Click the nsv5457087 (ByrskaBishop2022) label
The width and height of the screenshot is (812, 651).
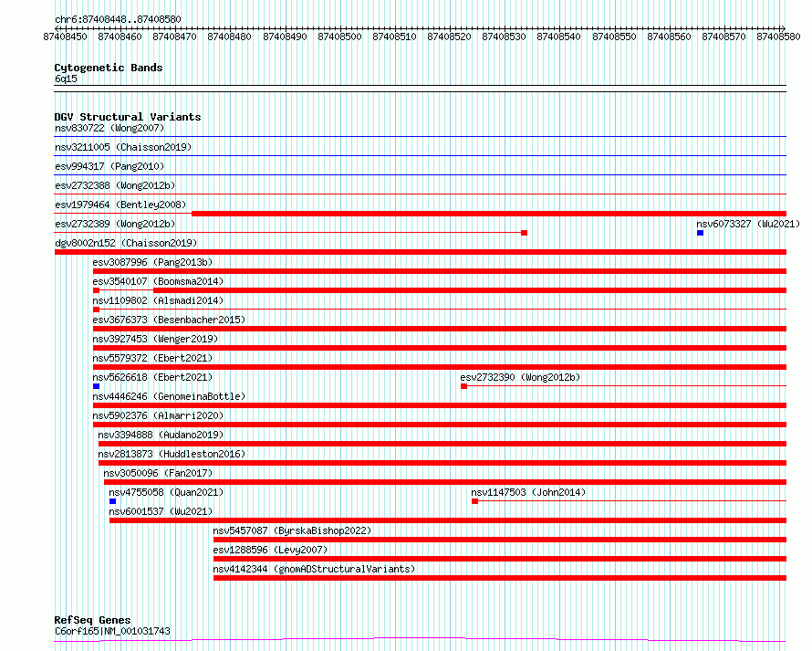pos(292,530)
